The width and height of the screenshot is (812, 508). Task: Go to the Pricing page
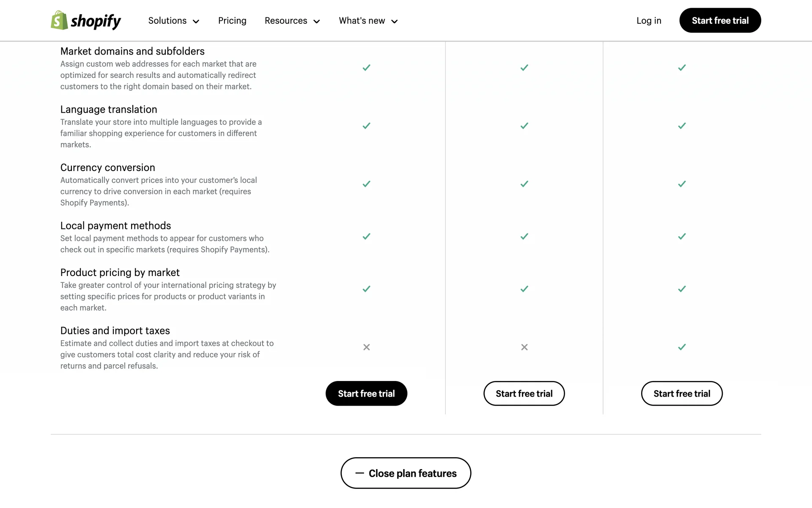[x=232, y=21]
